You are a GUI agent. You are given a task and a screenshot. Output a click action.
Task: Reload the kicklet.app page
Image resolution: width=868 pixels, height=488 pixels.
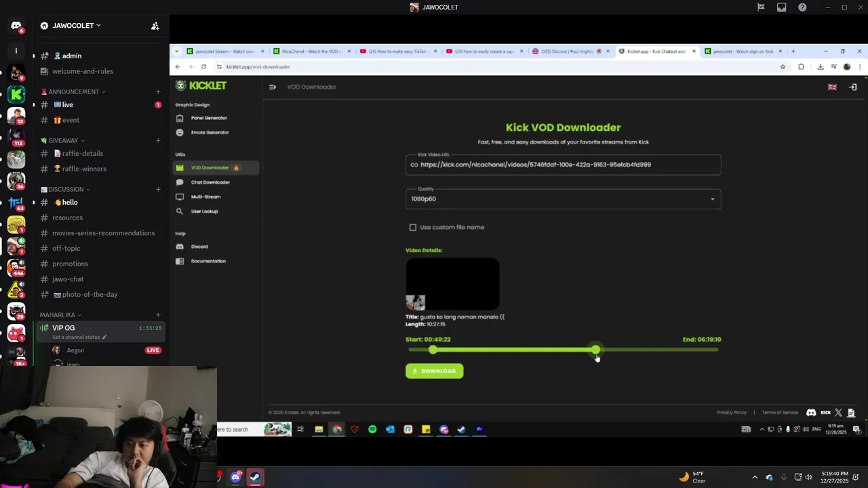coord(203,66)
